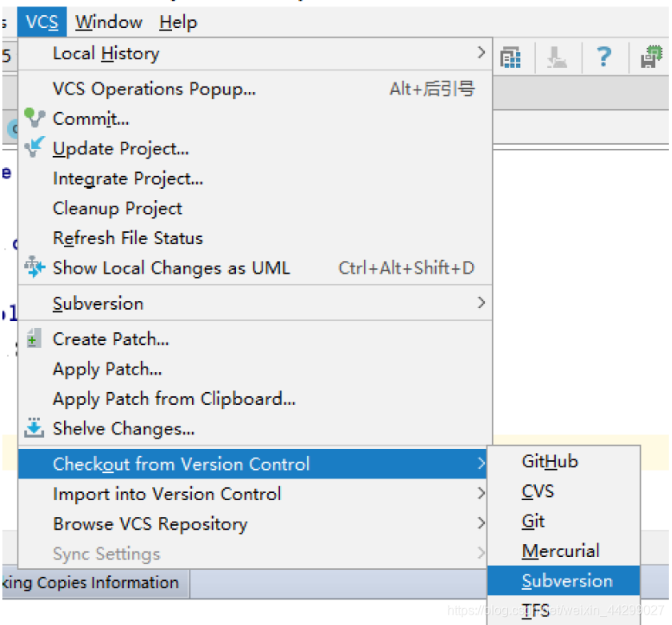The image size is (672, 625).
Task: Select CVS in checkout submenu
Action: 564,491
